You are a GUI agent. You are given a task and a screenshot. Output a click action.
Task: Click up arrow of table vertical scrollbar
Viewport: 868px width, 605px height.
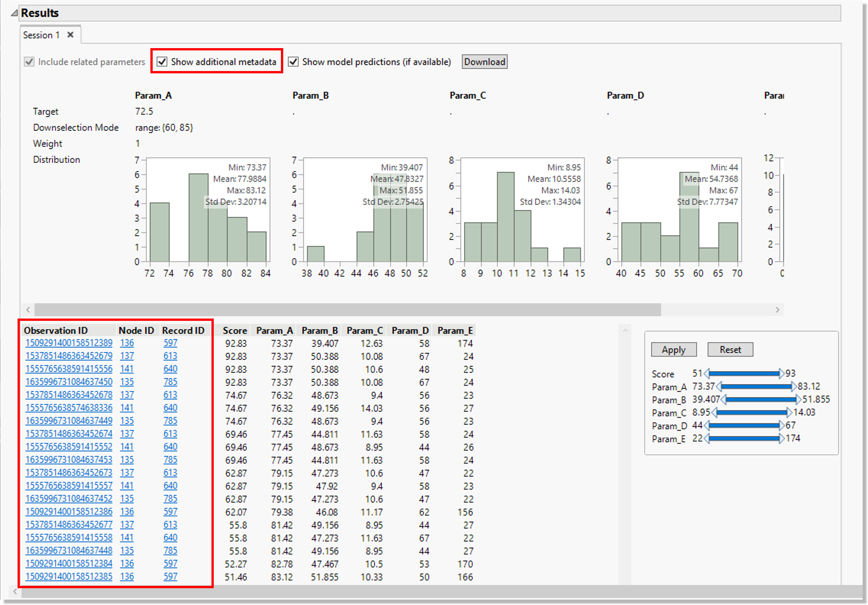click(625, 330)
